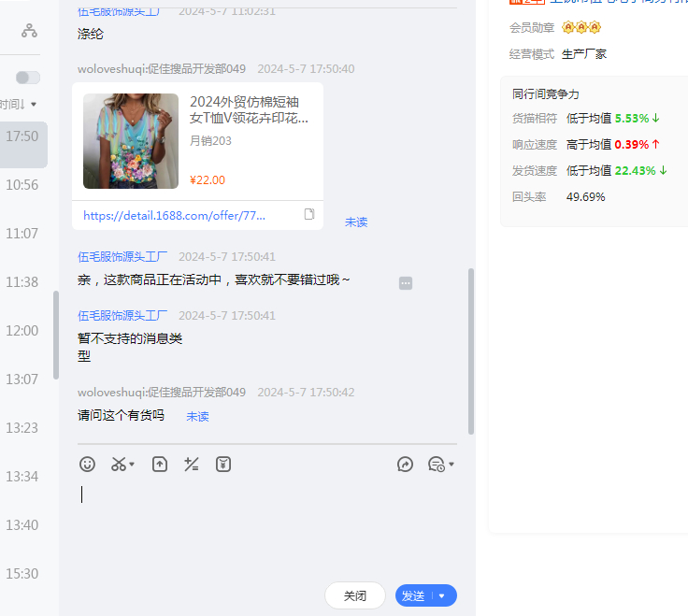This screenshot has height=616, width=688.
Task: Click the 生产厂家 business mode text
Action: click(583, 54)
